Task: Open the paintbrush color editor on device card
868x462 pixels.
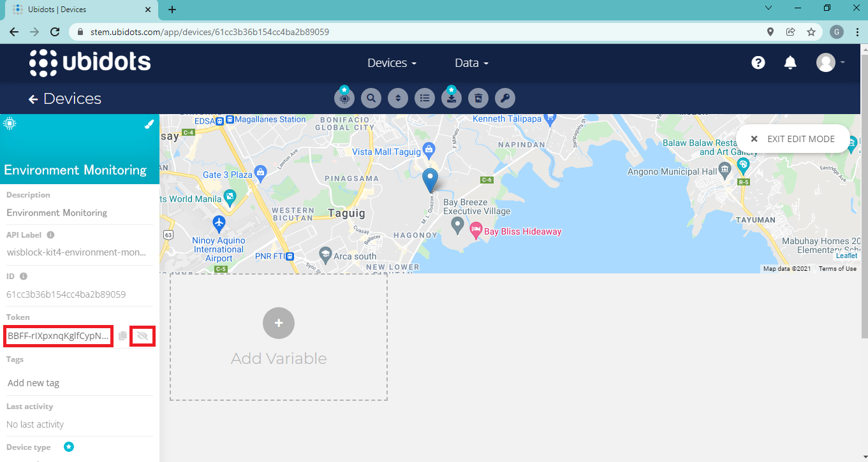Action: pyautogui.click(x=149, y=124)
